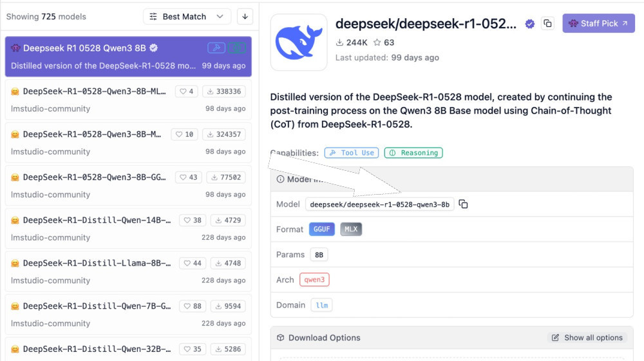Click the 43 likes heart badge
The width and height of the screenshot is (644, 361).
click(189, 177)
